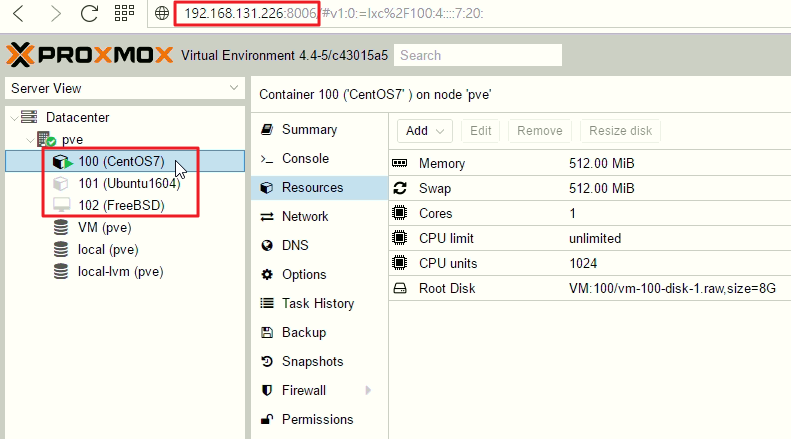Image resolution: width=791 pixels, height=439 pixels.
Task: Click the Console terminal prompt icon
Action: pyautogui.click(x=267, y=159)
